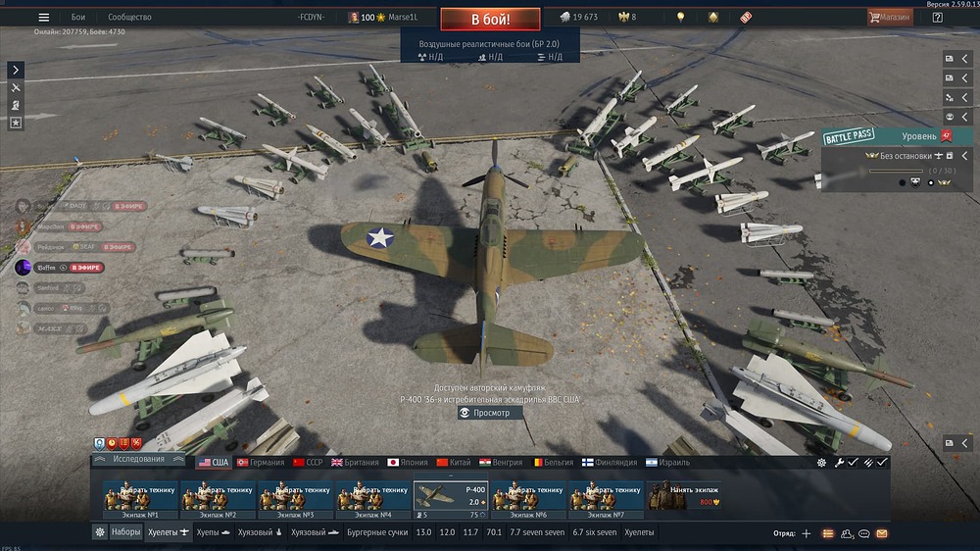The height and width of the screenshot is (551, 980).
Task: Open the Сообщество menu
Action: (129, 18)
